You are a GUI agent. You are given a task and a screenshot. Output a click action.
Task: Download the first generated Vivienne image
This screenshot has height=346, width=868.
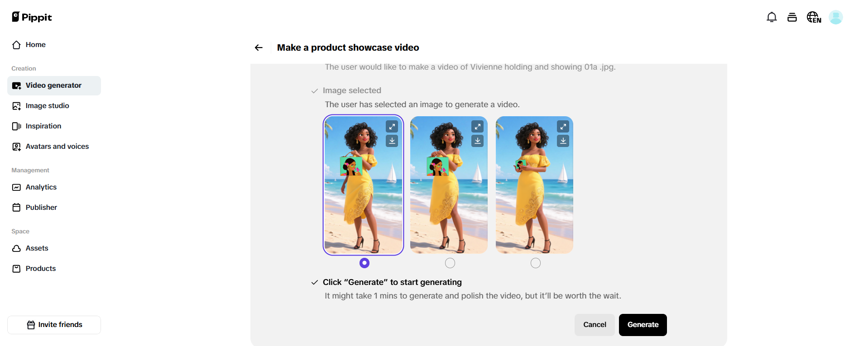tap(392, 141)
